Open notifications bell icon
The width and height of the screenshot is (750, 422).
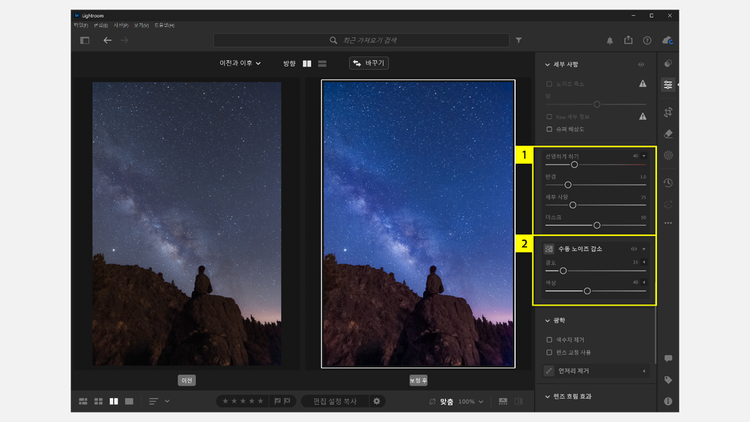click(x=610, y=41)
